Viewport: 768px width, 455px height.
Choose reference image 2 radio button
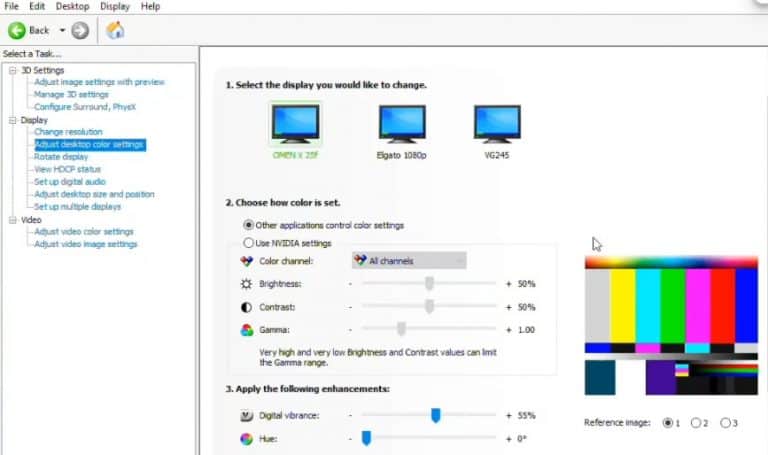696,423
